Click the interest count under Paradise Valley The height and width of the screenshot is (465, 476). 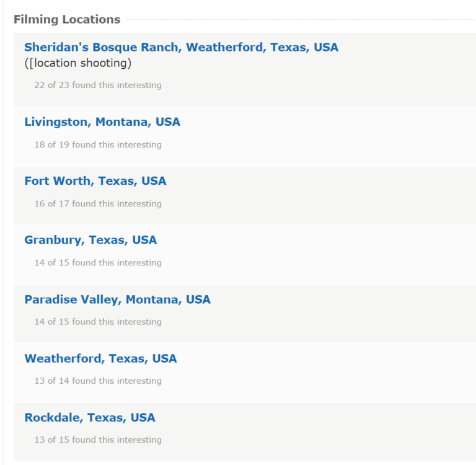coord(98,322)
